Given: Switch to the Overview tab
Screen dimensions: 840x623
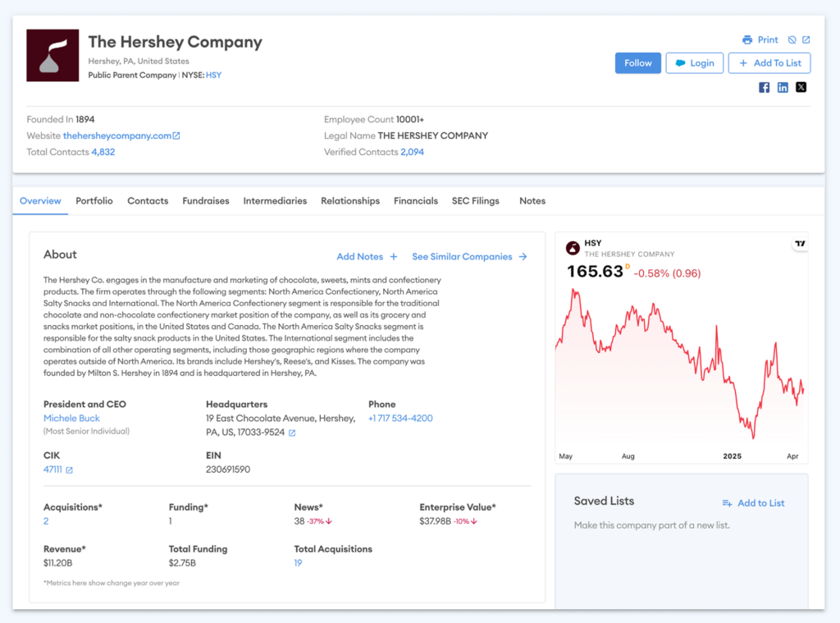Looking at the screenshot, I should click(x=40, y=201).
